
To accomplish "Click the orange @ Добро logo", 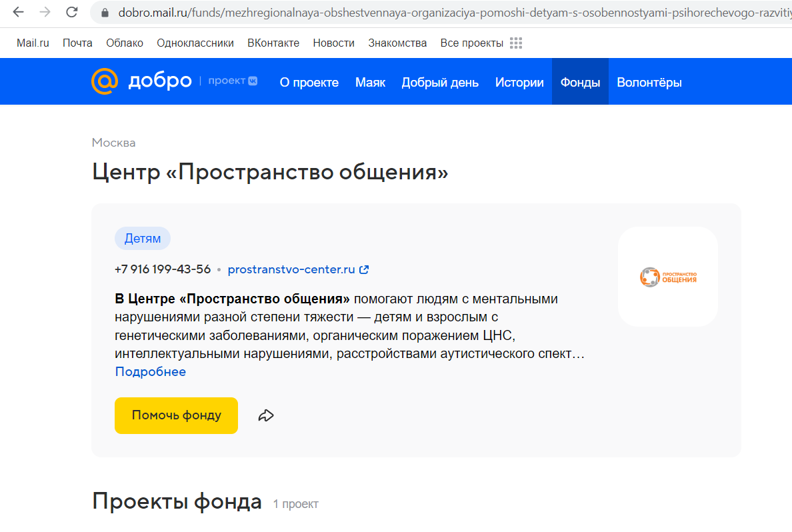I will point(105,81).
